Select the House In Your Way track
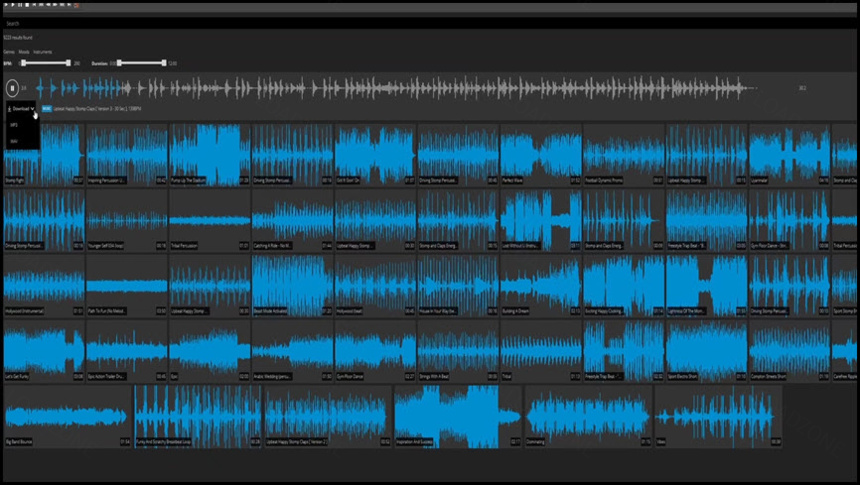The height and width of the screenshot is (485, 860). (458, 285)
